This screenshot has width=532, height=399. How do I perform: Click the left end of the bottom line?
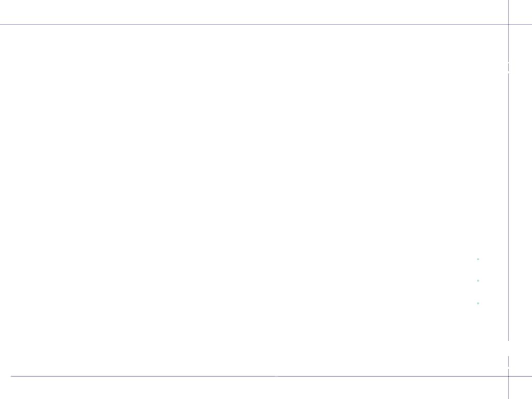pyautogui.click(x=11, y=376)
